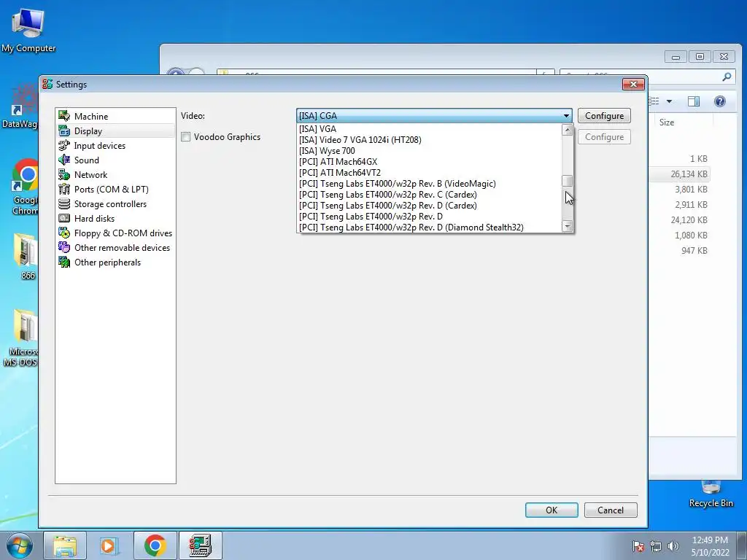Click the network tray icon
The height and width of the screenshot is (560, 747).
656,546
